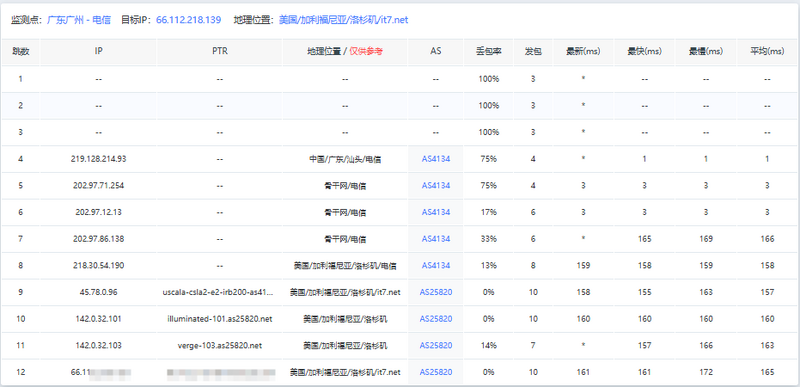Screen dimensions: 800x387
Task: Select IP cell 218.30.54.190
Action: click(x=98, y=266)
